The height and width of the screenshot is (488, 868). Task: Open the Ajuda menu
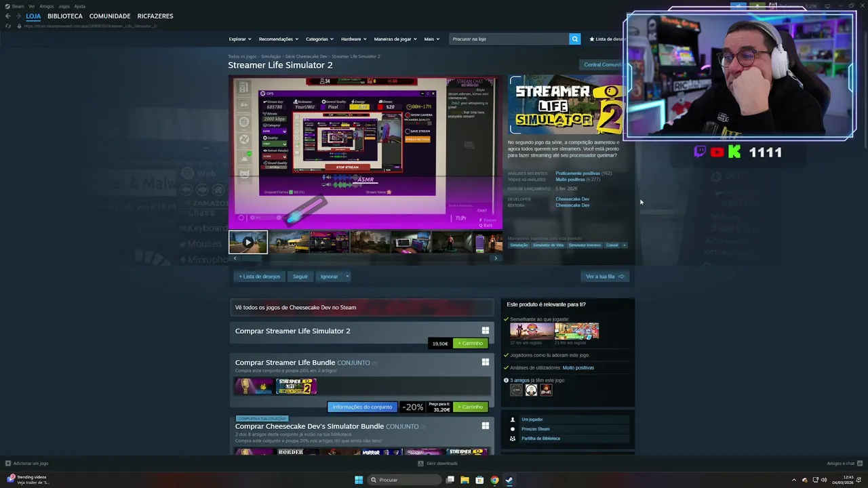point(79,6)
